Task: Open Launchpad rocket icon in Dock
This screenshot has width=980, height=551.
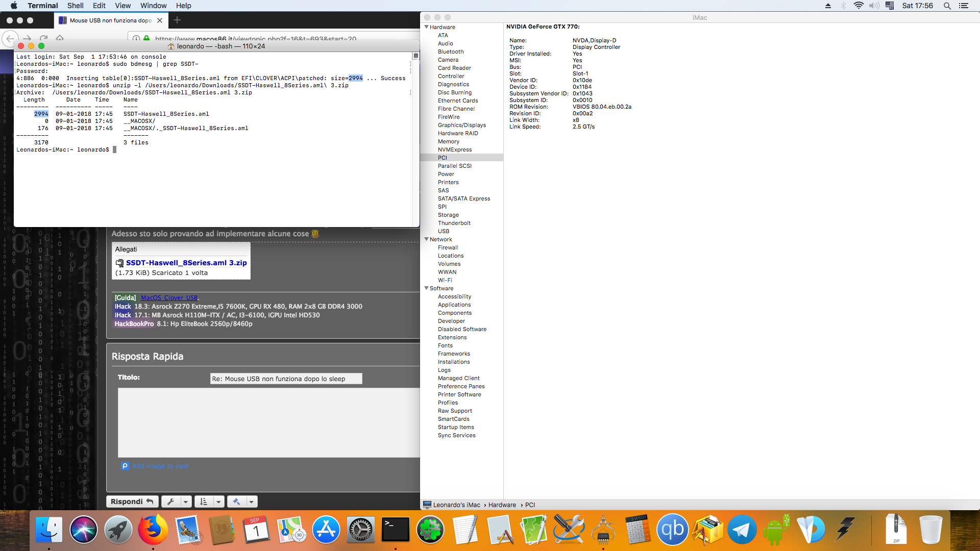Action: pos(118,530)
